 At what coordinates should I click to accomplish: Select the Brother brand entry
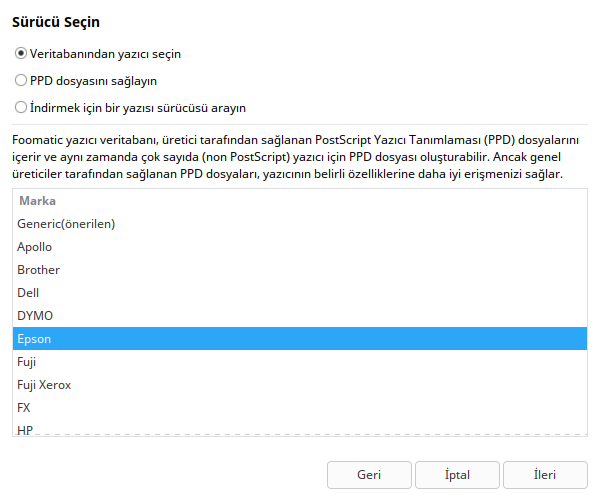39,270
